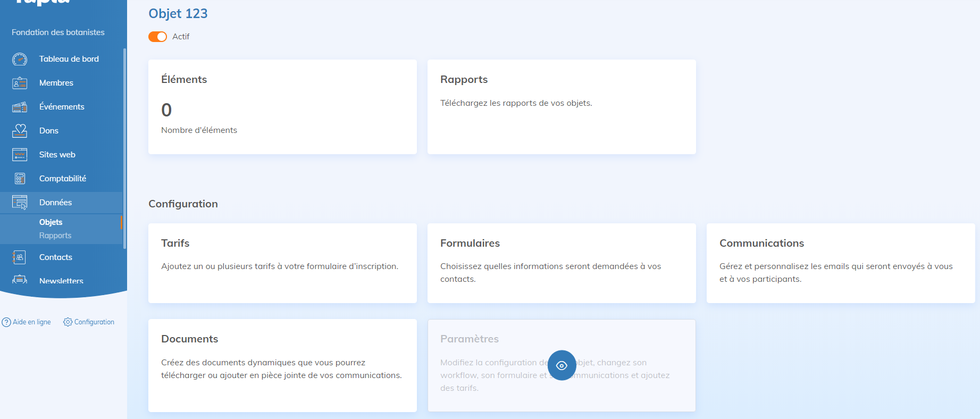Click the Dons heart-in-hand icon

point(20,131)
